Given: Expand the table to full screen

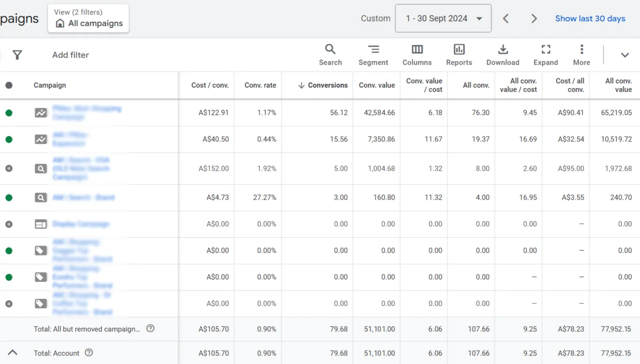Looking at the screenshot, I should [x=546, y=55].
